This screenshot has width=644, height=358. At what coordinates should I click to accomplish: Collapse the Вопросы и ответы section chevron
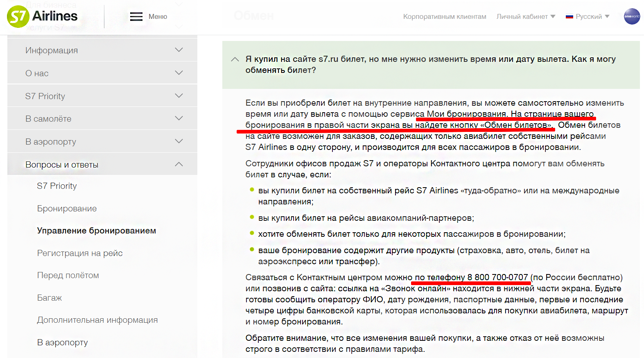(x=179, y=164)
